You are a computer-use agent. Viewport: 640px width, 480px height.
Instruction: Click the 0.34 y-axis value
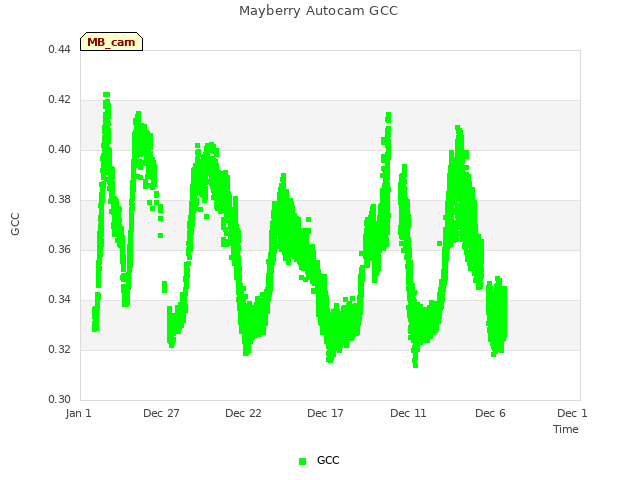pyautogui.click(x=59, y=300)
